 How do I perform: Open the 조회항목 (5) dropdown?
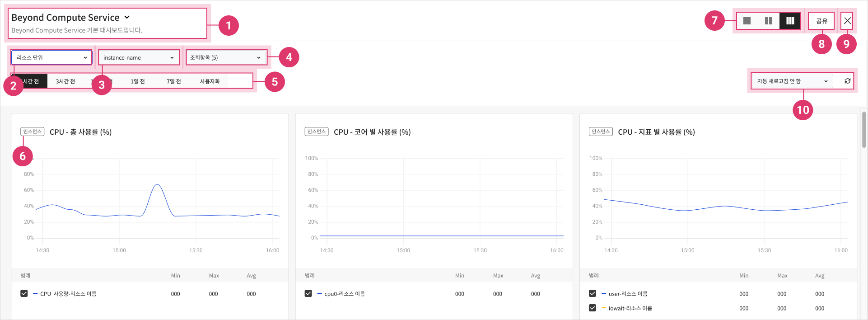click(226, 57)
